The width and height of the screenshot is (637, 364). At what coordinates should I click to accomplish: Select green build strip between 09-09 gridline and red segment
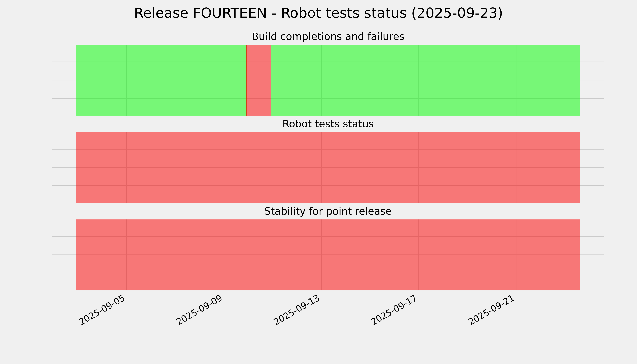pos(235,80)
